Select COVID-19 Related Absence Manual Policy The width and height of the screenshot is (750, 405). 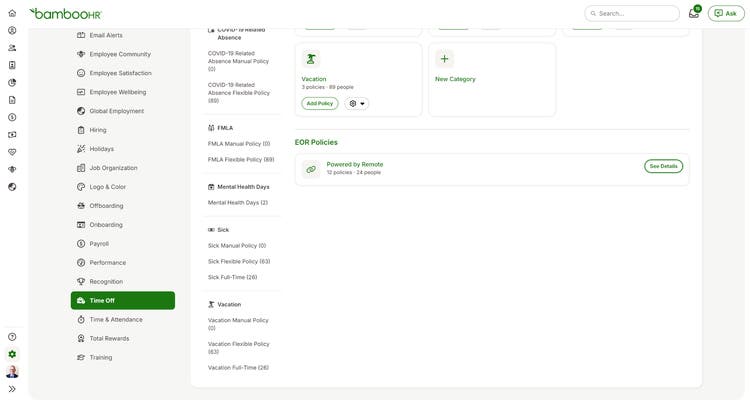pos(238,61)
